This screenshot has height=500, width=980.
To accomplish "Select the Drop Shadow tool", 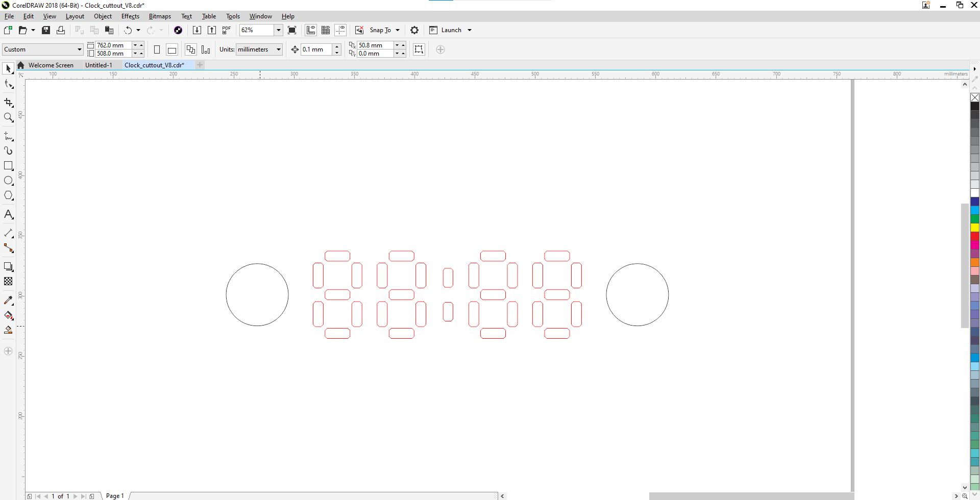I will pyautogui.click(x=8, y=267).
